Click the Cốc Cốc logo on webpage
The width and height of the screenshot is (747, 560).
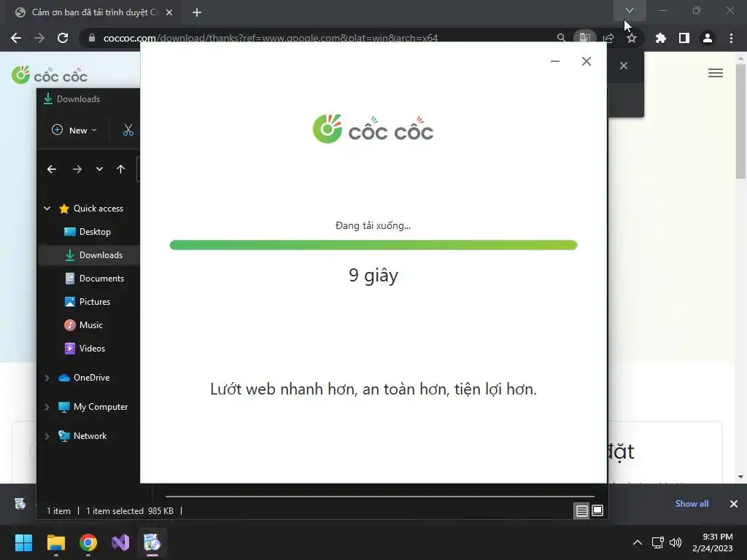pos(50,75)
